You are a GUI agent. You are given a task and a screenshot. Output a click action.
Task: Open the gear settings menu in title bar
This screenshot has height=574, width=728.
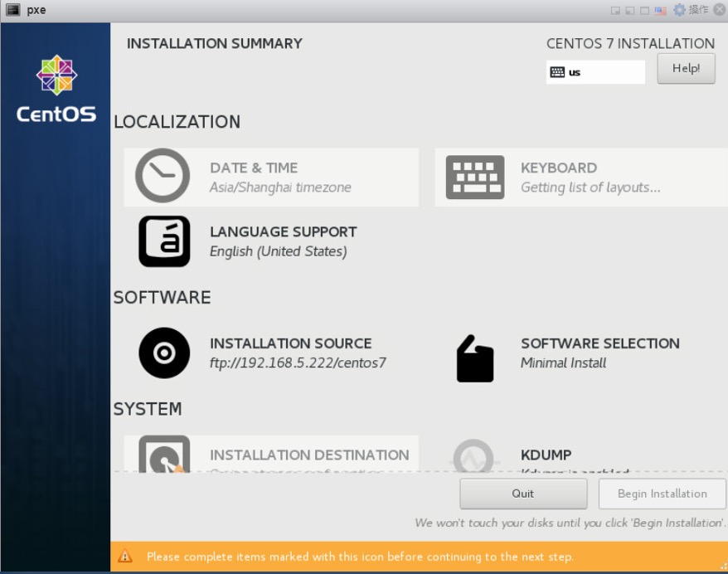(680, 10)
